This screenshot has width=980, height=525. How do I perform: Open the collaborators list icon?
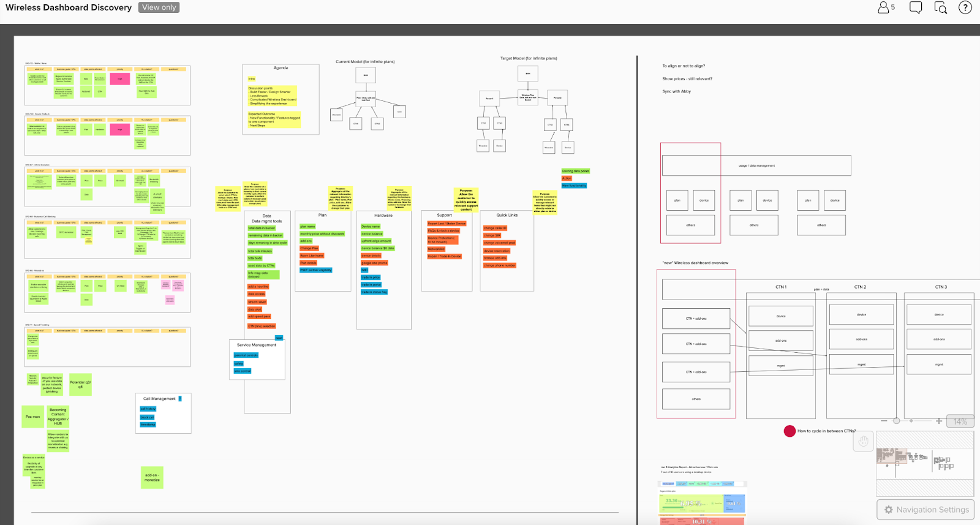(886, 7)
